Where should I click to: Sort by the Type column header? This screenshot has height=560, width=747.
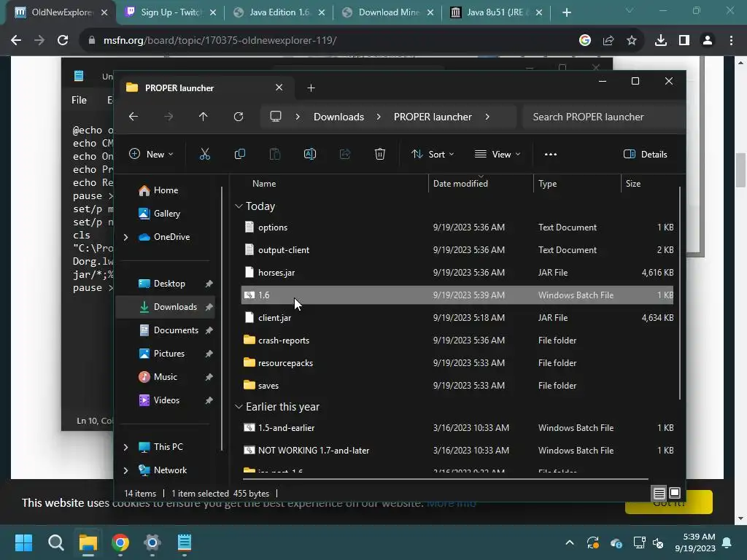[577, 183]
